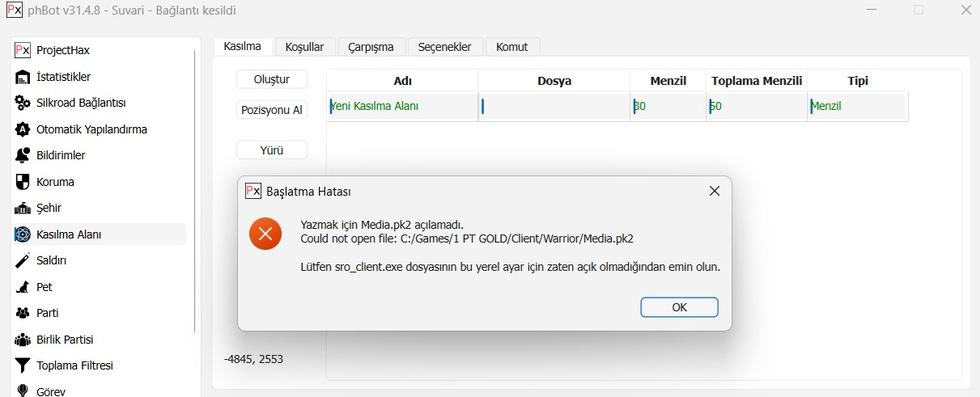Click the sidebar vertical scrollbar
The height and width of the screenshot is (397, 980).
(194, 191)
